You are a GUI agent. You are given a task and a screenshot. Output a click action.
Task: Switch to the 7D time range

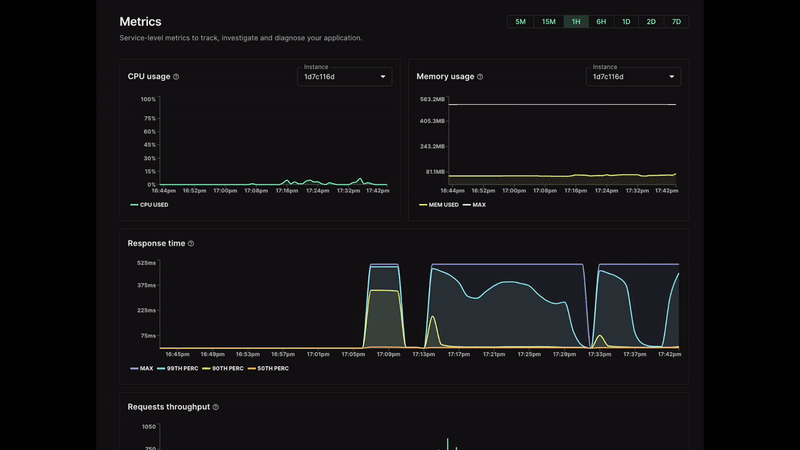click(676, 21)
